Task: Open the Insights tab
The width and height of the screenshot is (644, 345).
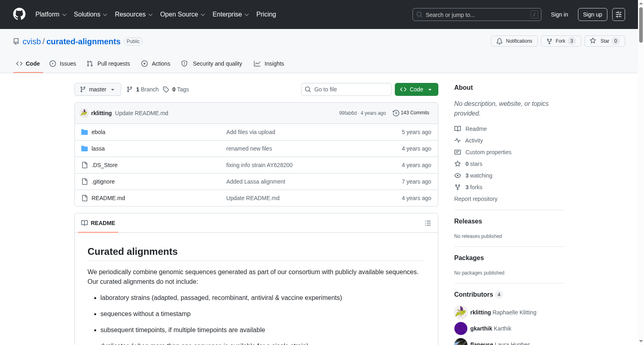Action: (x=269, y=64)
